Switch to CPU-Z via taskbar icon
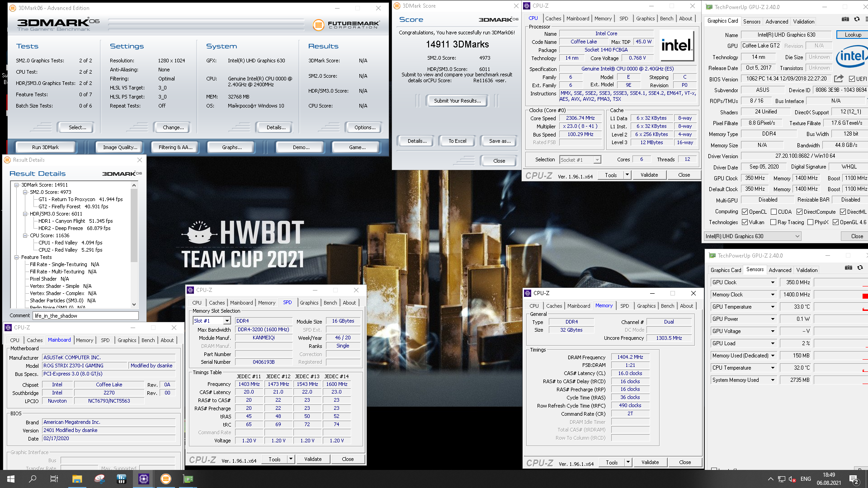868x488 pixels. pyautogui.click(x=144, y=479)
